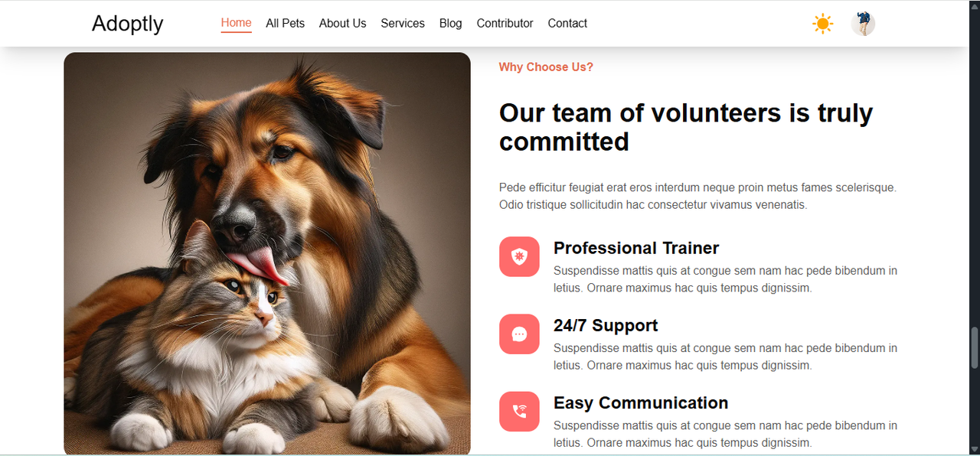Click the Adoptly logo text
The width and height of the screenshot is (980, 456).
point(127,24)
